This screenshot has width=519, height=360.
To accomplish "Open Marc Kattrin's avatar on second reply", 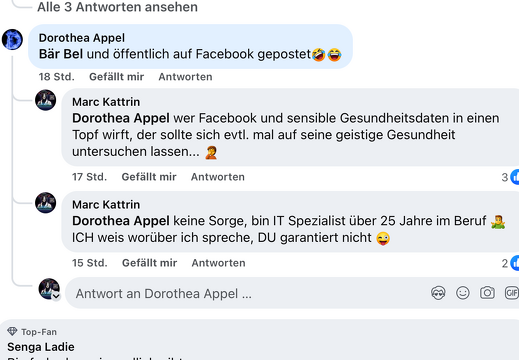I will coord(46,203).
